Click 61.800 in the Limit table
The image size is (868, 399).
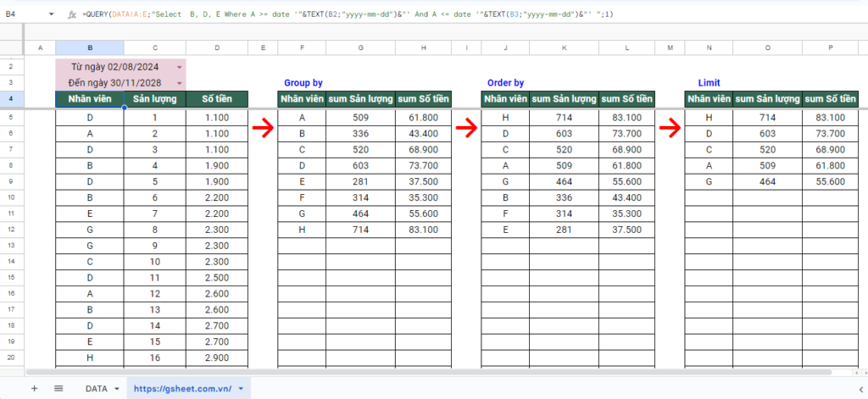pyautogui.click(x=831, y=165)
